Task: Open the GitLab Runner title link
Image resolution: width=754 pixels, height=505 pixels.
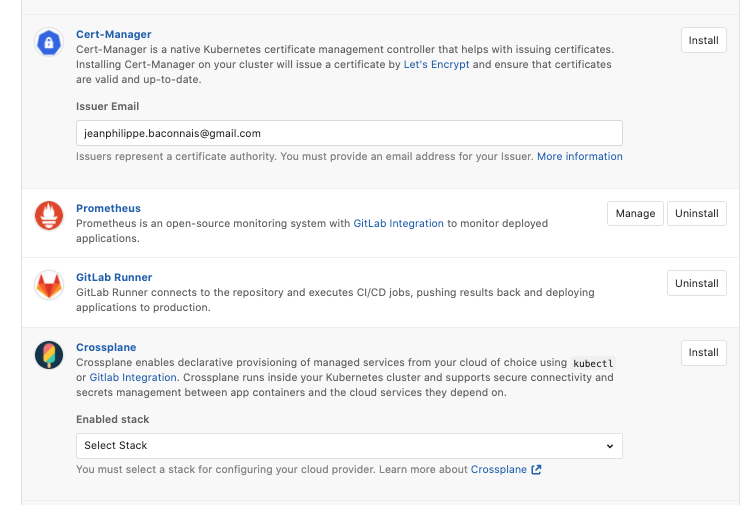Action: coord(114,277)
